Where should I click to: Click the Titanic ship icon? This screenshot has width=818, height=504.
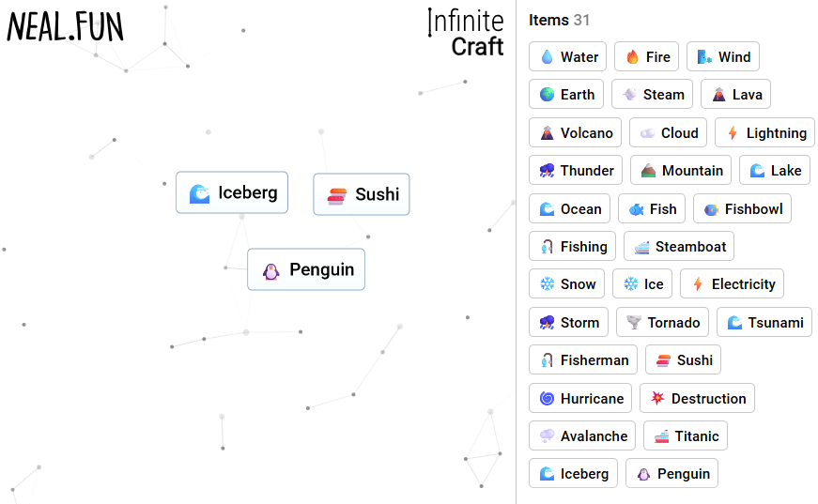[662, 436]
